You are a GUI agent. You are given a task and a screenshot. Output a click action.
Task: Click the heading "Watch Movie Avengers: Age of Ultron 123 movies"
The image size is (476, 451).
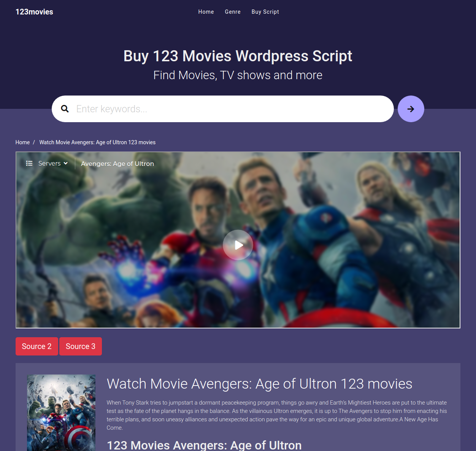click(x=259, y=384)
